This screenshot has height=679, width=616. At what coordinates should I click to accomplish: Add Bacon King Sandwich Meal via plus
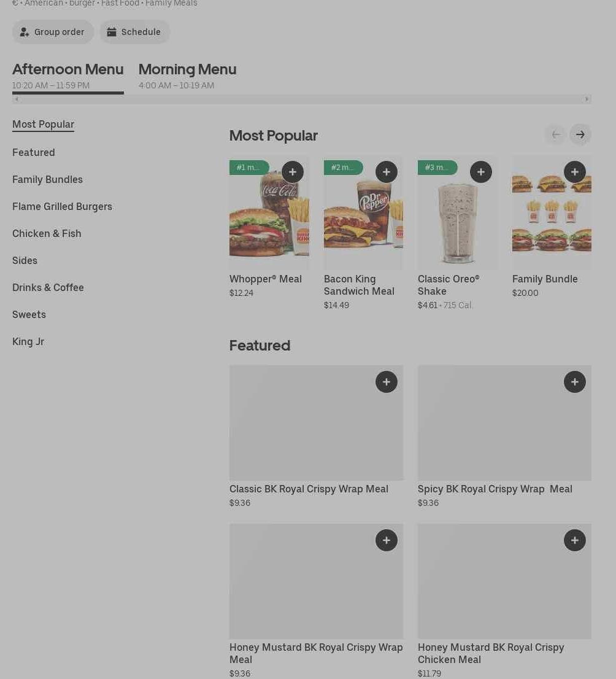pyautogui.click(x=387, y=172)
